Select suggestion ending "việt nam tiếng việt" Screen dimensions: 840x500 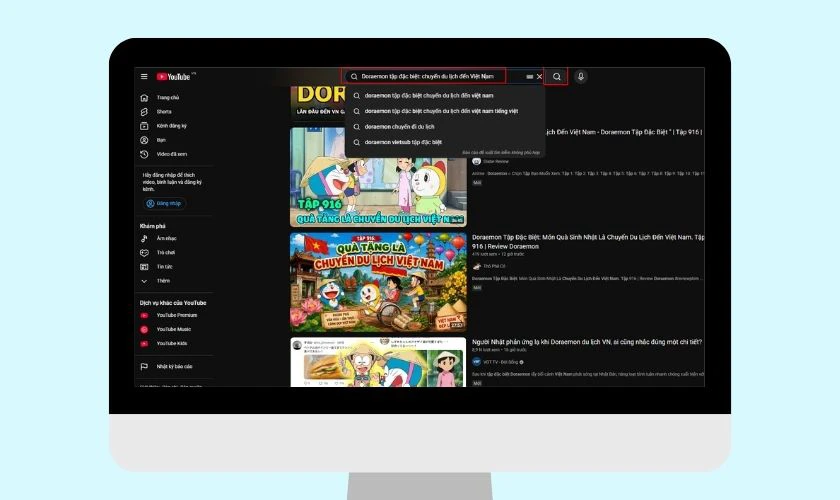pyautogui.click(x=445, y=111)
